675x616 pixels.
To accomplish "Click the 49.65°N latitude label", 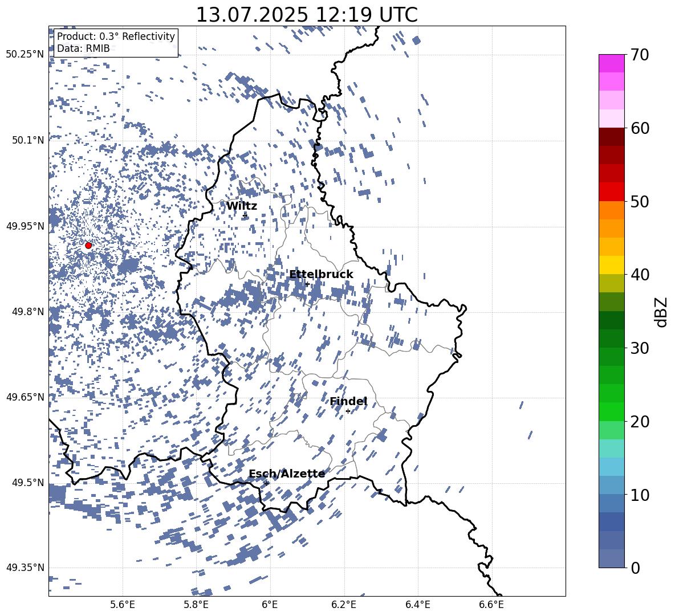I will click(25, 397).
